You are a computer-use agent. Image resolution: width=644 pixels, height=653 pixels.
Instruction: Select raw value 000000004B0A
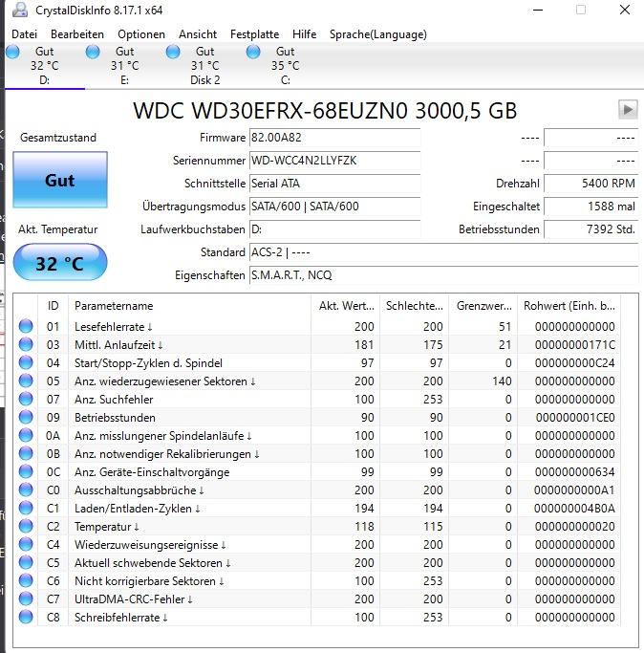coord(574,509)
